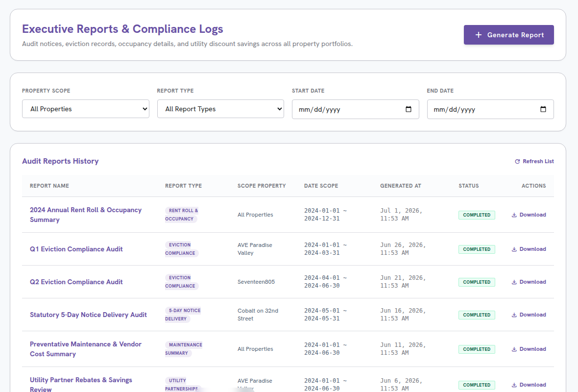Open Statutory 5-Day Notice Delivery Audit

[x=88, y=315]
